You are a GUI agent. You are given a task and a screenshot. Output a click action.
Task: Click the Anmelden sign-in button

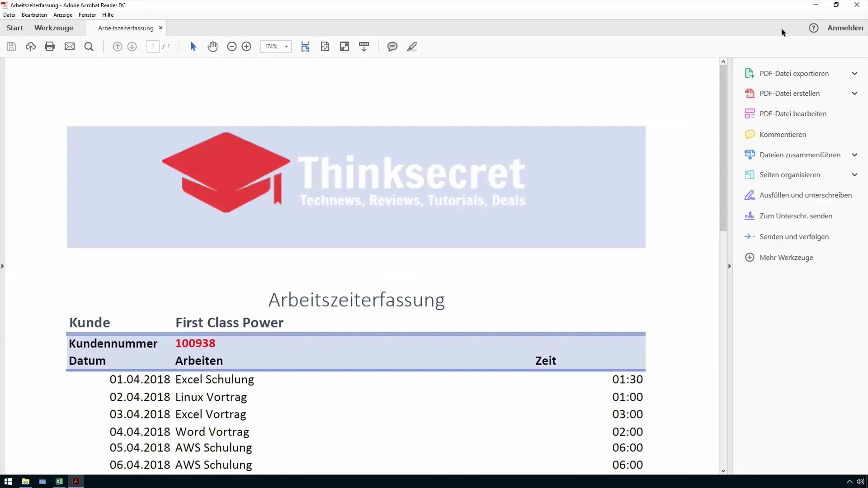845,28
